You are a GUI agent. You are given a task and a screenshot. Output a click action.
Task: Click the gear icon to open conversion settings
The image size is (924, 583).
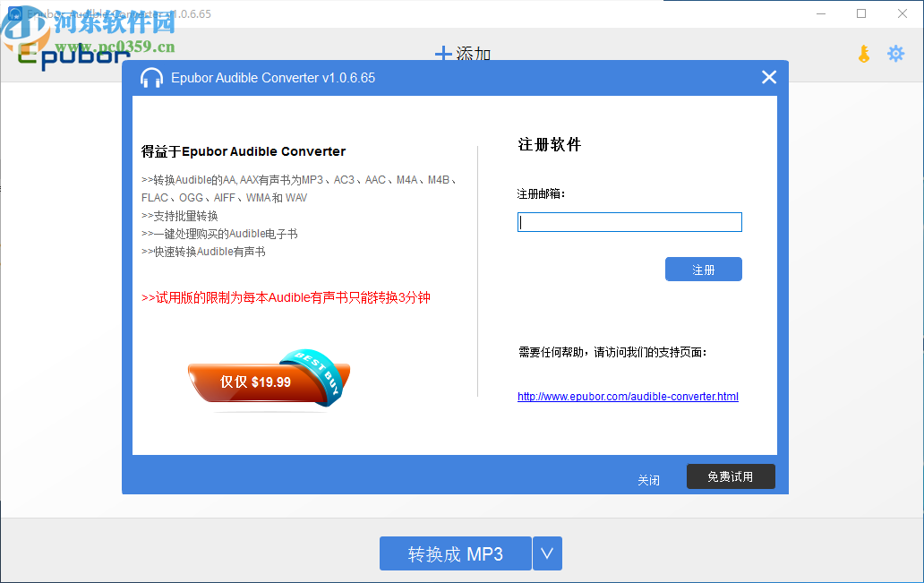(x=895, y=54)
